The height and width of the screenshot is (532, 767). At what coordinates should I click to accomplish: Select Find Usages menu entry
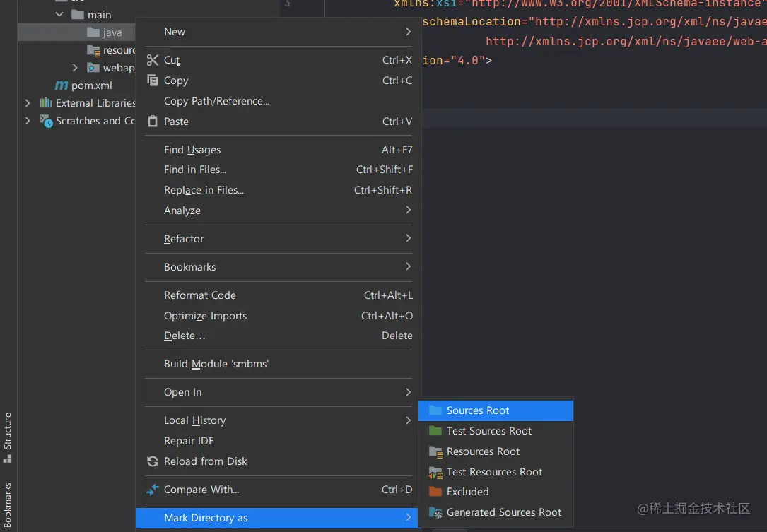[279, 150]
